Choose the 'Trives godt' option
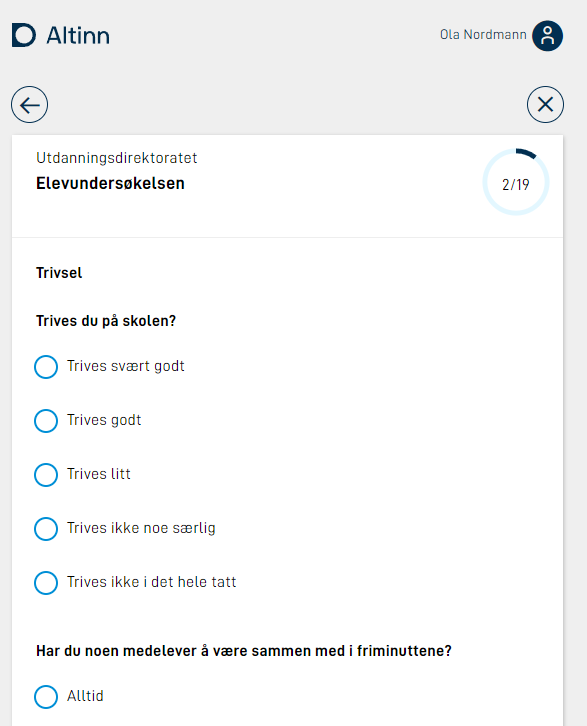This screenshot has height=726, width=587. (46, 420)
